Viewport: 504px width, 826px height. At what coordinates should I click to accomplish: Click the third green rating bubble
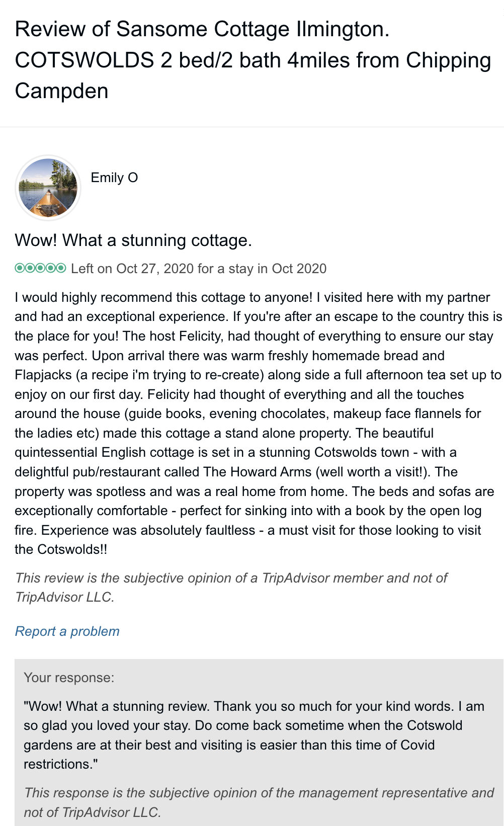pyautogui.click(x=40, y=268)
